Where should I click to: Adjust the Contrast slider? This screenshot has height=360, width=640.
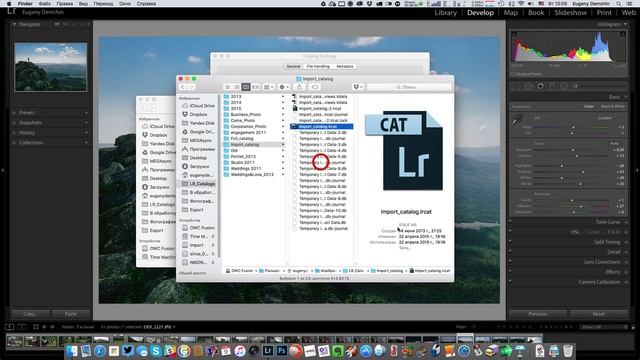[576, 156]
